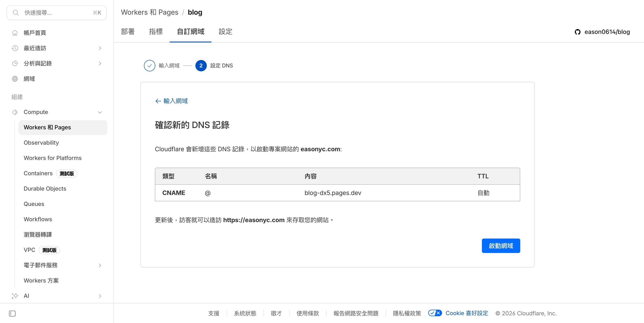Toggle the Cookie preferences check/cross switch
644x323 pixels.
(435, 313)
